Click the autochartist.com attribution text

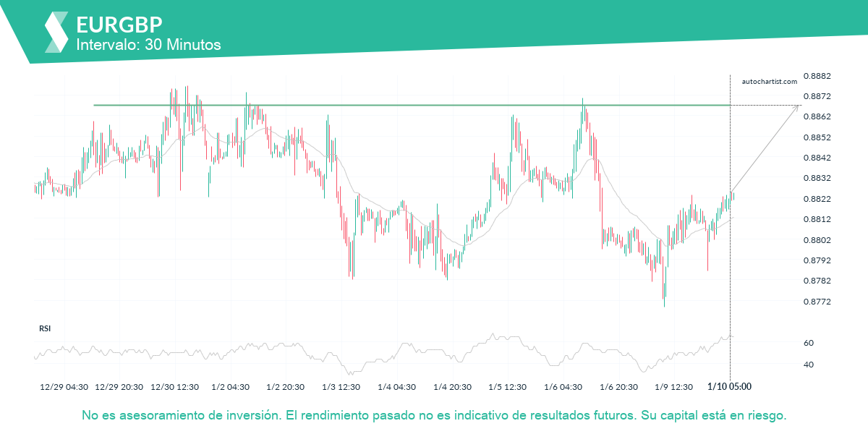(770, 82)
